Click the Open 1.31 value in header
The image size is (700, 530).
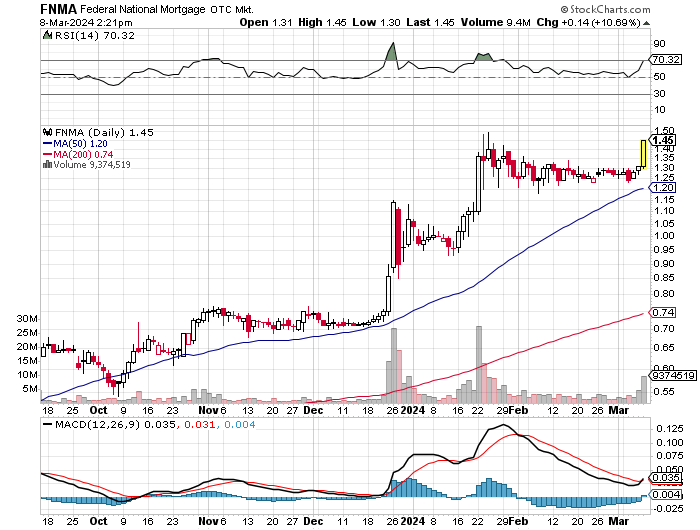(266, 22)
